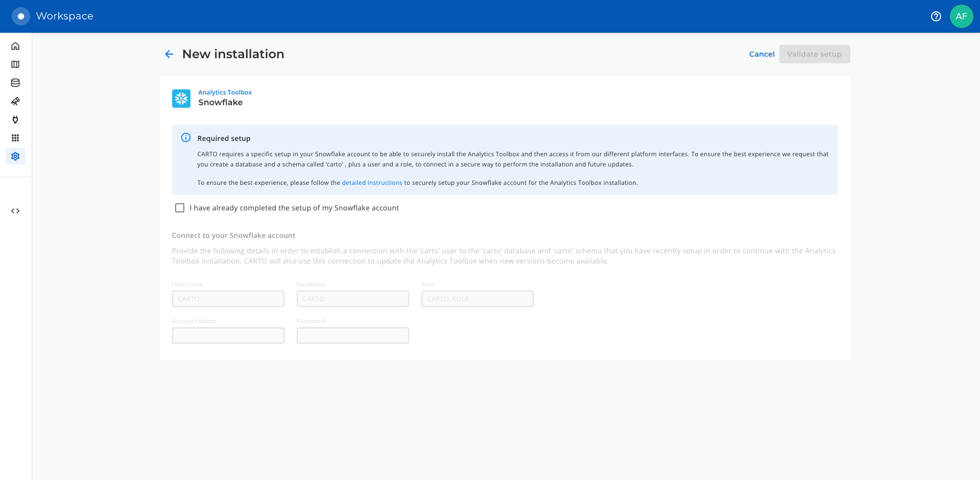
Task: Open the AF user avatar menu
Action: (x=961, y=16)
